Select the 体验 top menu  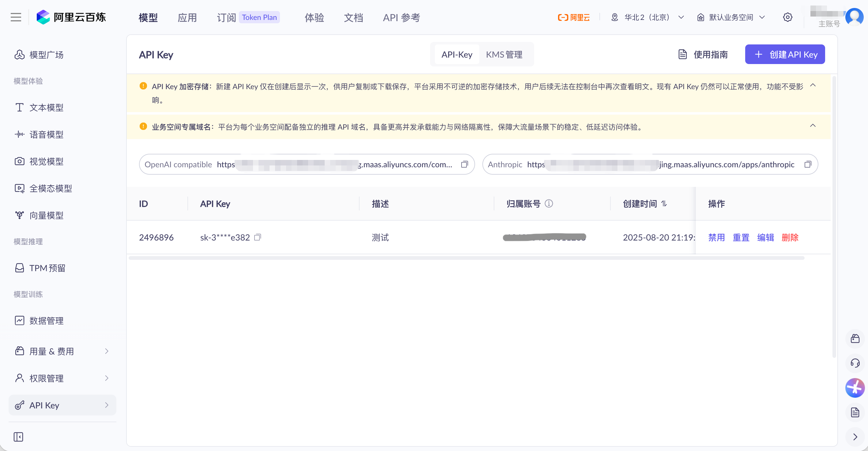tap(314, 17)
